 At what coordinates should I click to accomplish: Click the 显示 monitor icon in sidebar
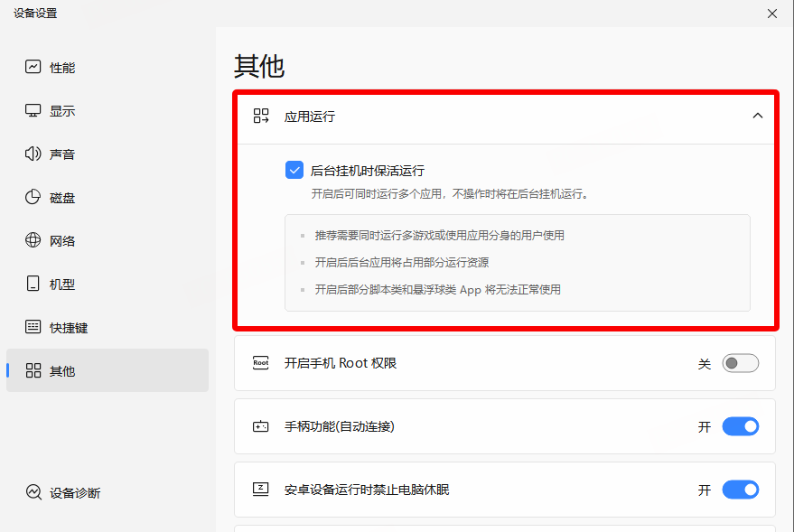tap(33, 110)
